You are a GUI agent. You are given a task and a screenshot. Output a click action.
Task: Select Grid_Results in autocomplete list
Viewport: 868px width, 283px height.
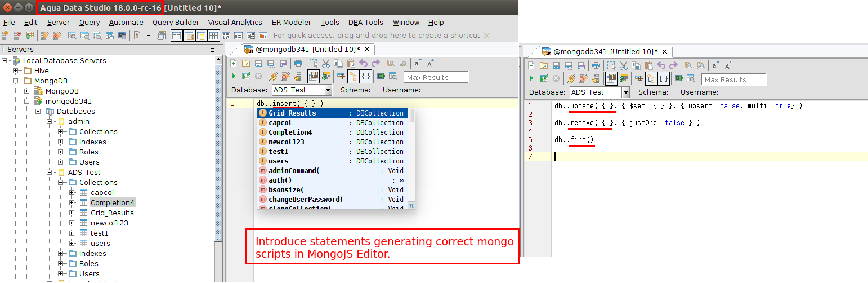pos(332,113)
